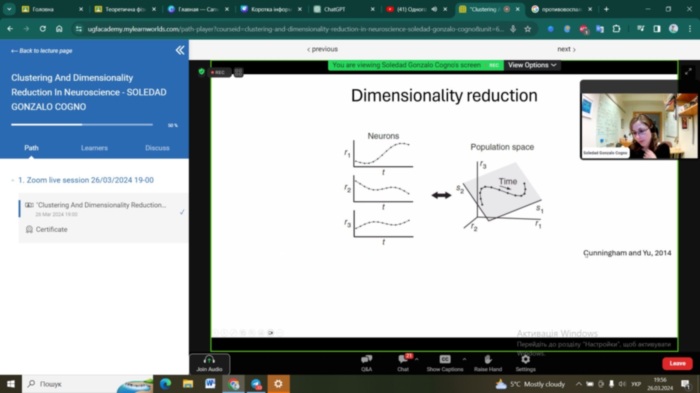This screenshot has width=700, height=393.
Task: Switch to the Discuss tab
Action: point(157,148)
